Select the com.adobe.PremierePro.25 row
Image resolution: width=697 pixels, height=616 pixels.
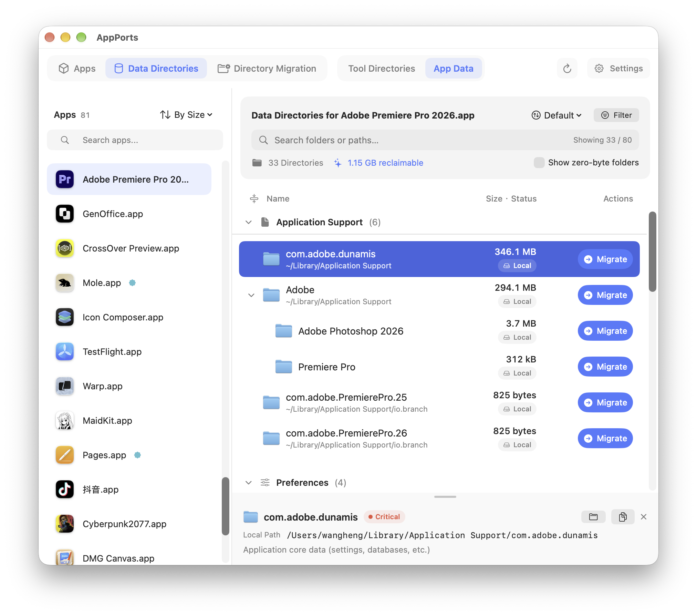439,402
